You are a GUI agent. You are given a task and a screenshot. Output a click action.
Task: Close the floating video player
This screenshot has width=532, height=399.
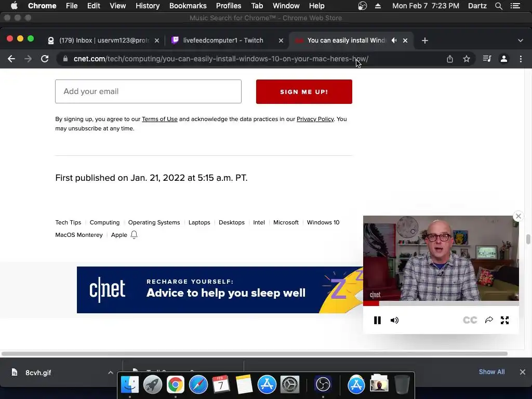point(518,216)
